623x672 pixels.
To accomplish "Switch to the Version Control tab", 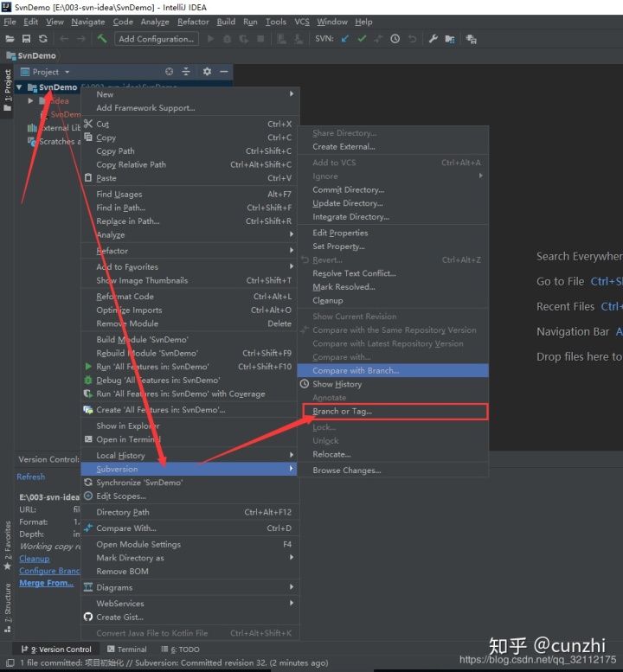I will 56,650.
